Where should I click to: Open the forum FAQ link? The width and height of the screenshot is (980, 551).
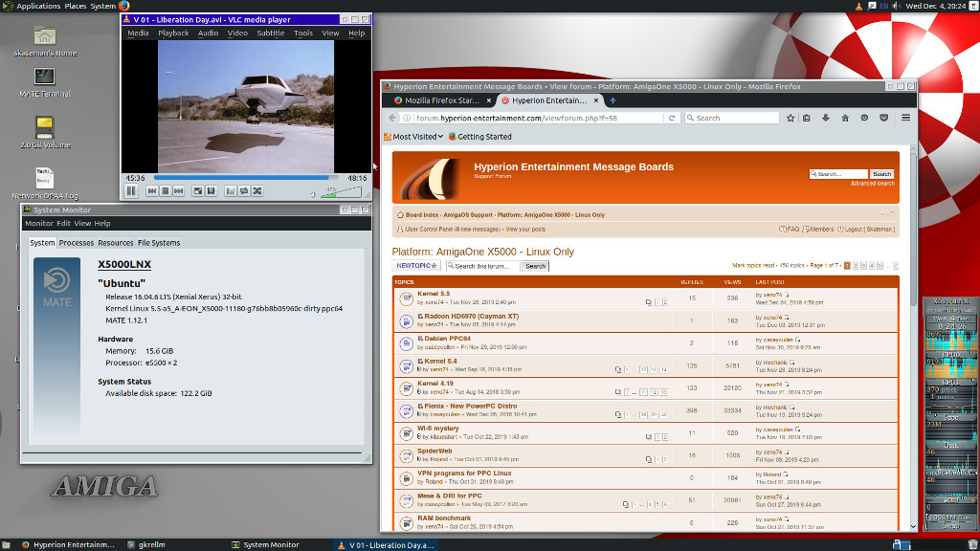click(790, 230)
